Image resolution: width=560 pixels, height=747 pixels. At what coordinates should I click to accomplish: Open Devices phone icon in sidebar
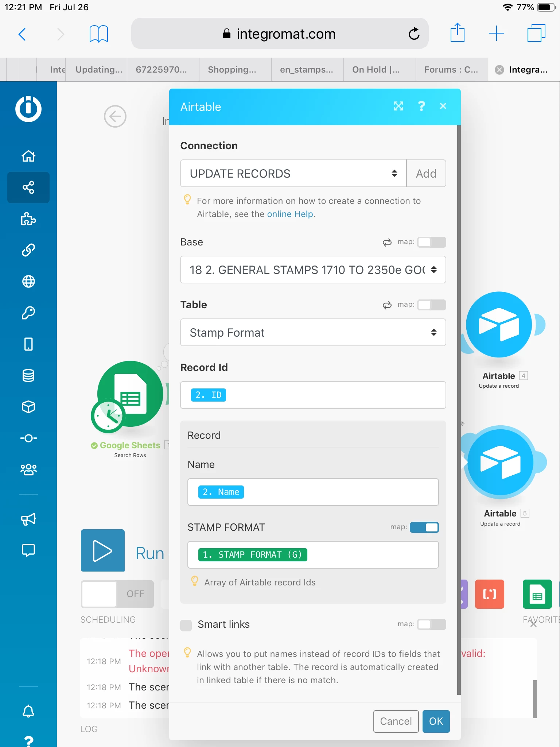[28, 344]
